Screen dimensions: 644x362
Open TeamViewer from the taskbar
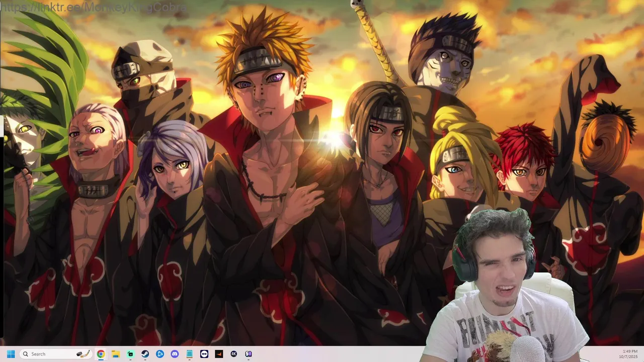click(204, 354)
